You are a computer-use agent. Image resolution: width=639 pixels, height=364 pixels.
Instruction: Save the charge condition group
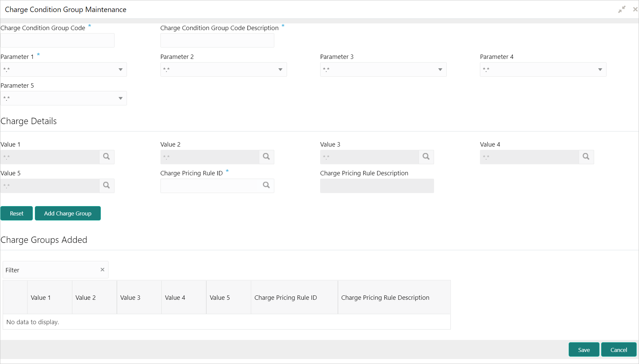(x=584, y=350)
